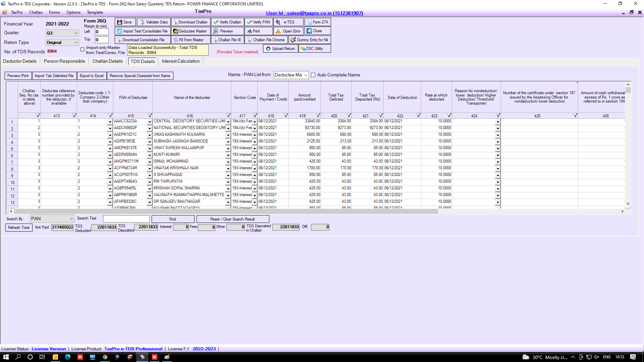Open name dropdown for VIKAS KASHINATH KULKARNI
Image resolution: width=644 pixels, height=362 pixels.
[228, 135]
